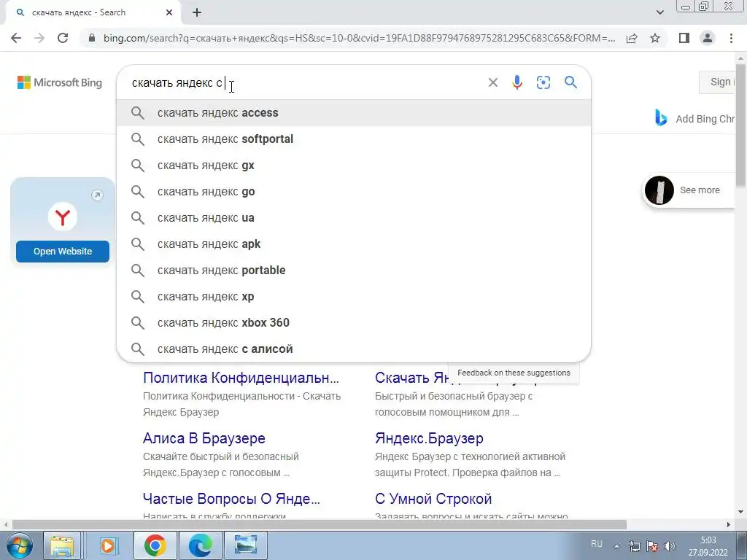Click the RU language indicator

click(597, 544)
